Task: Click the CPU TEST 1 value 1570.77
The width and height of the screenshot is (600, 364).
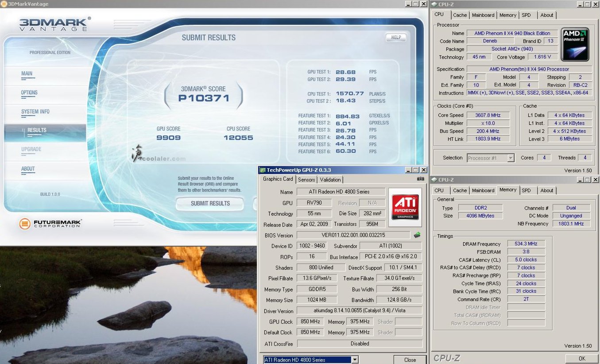Action: click(350, 94)
